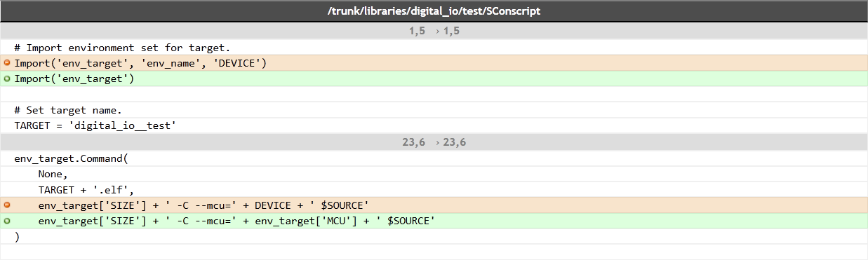Select the added line containing env_target['MCU']
Viewport: 868px width, 260px height.
[x=434, y=221]
